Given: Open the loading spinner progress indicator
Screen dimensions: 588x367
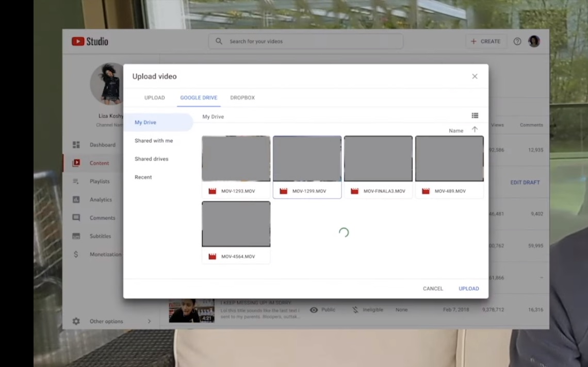Looking at the screenshot, I should [x=344, y=232].
